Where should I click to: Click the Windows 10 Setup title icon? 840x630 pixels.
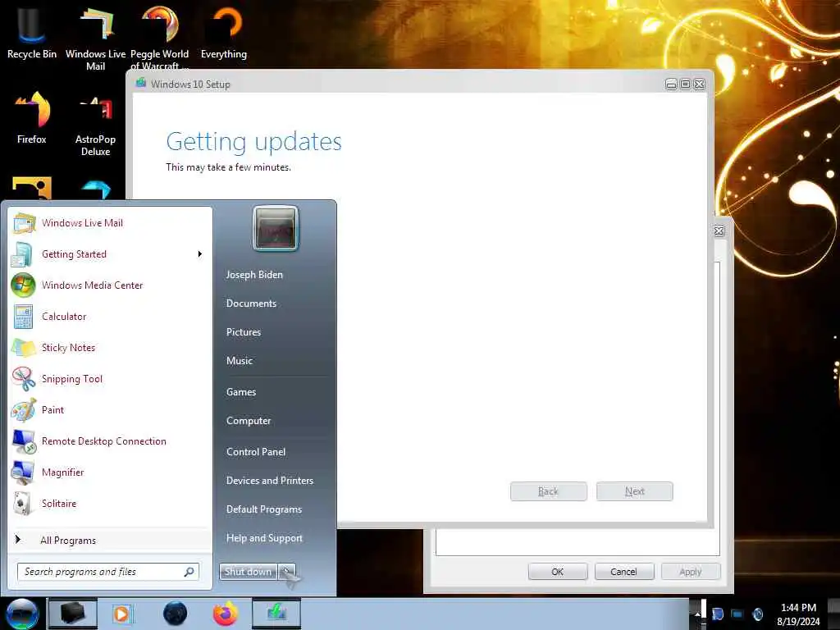pyautogui.click(x=141, y=83)
